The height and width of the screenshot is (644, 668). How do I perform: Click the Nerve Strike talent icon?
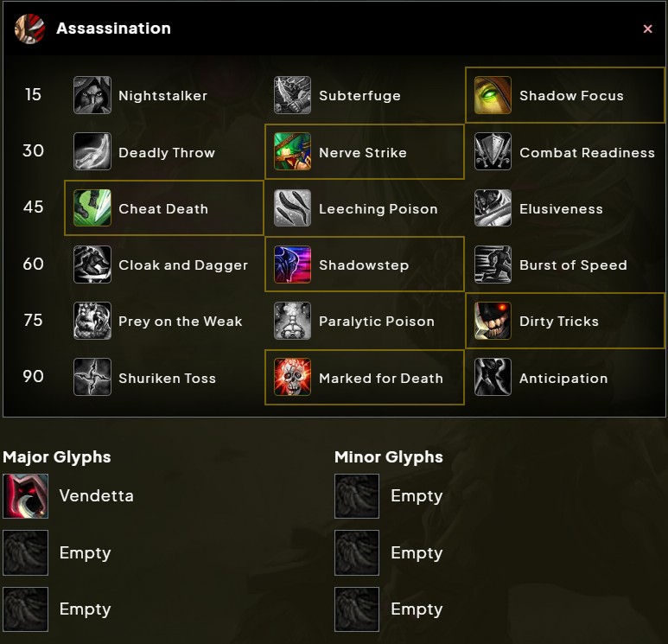(x=293, y=152)
